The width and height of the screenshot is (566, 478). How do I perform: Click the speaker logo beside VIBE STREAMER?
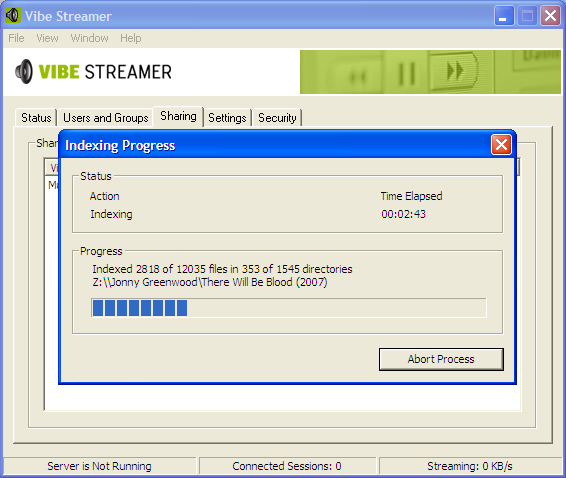(x=24, y=71)
